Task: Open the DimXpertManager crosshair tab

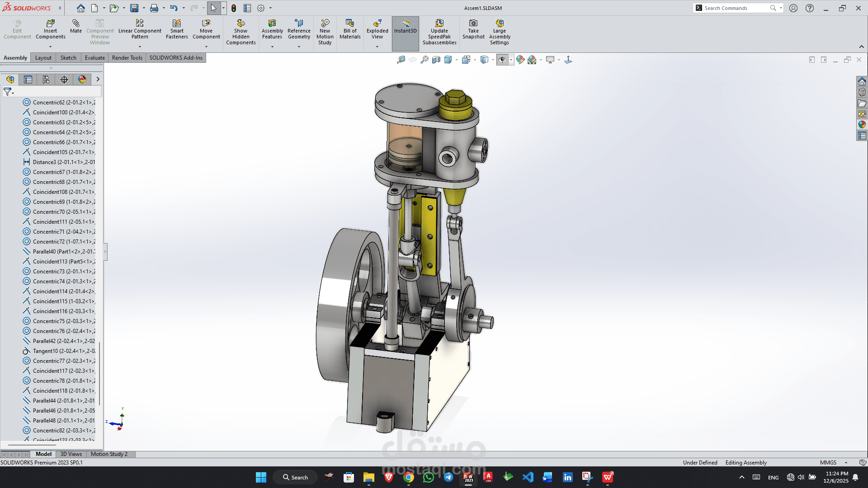Action: [x=64, y=80]
